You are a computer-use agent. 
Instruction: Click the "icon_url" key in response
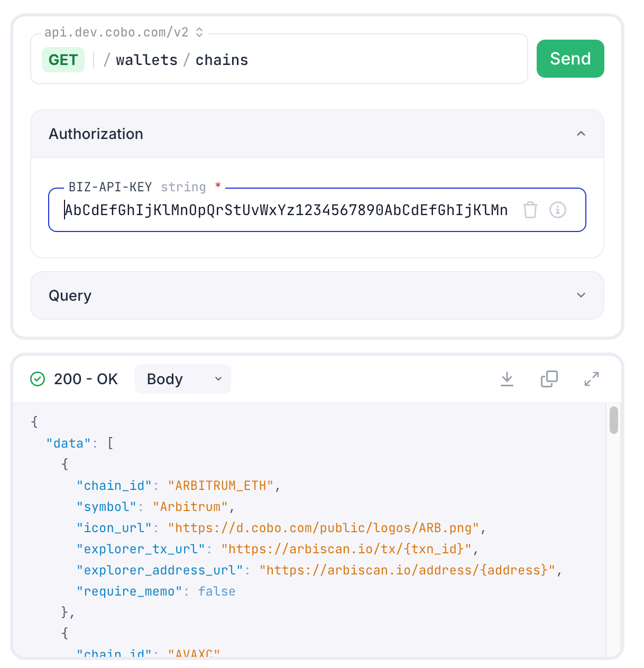pyautogui.click(x=114, y=528)
